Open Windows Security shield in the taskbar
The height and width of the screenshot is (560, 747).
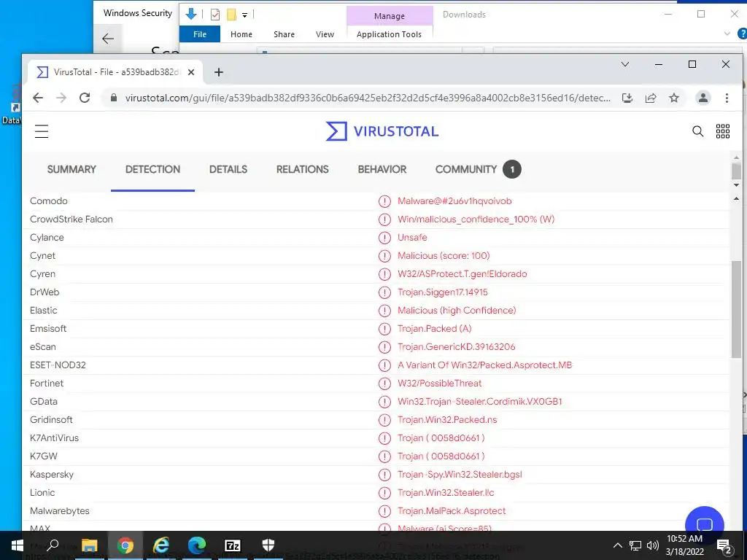click(268, 545)
